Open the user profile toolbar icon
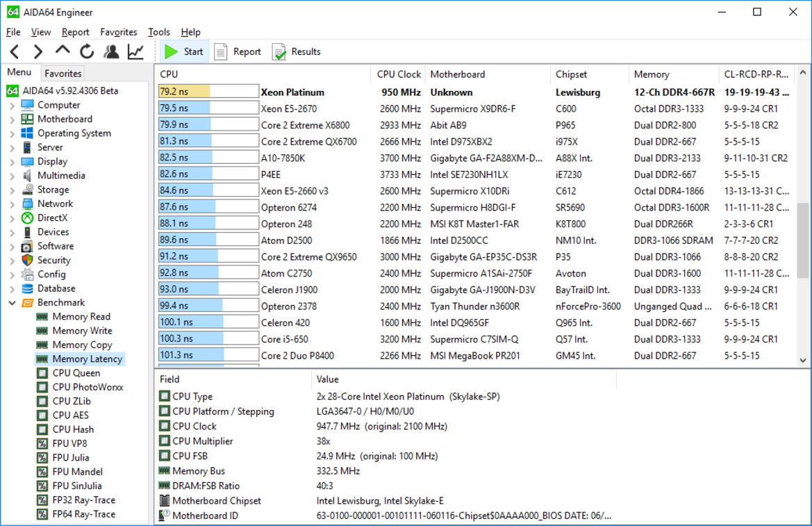The height and width of the screenshot is (526, 812). [x=111, y=51]
